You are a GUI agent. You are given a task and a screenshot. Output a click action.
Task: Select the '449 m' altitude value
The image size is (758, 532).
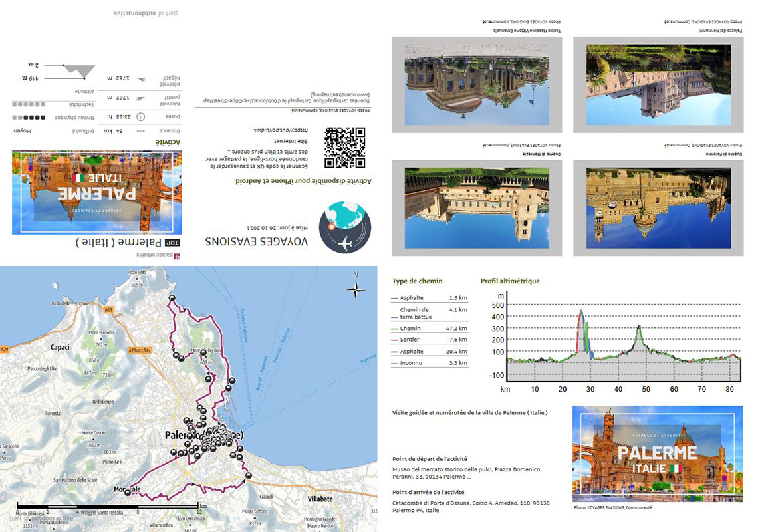pyautogui.click(x=30, y=78)
